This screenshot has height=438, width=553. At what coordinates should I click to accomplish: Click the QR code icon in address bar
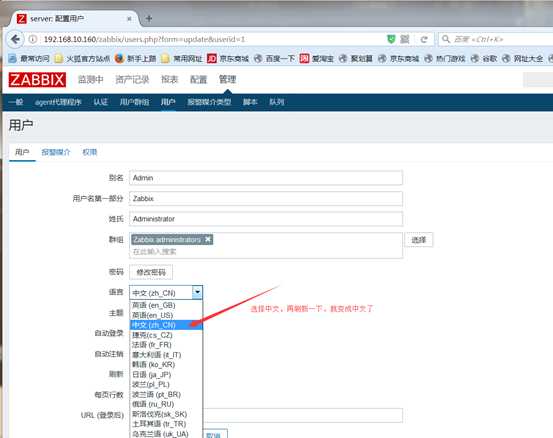click(405, 39)
